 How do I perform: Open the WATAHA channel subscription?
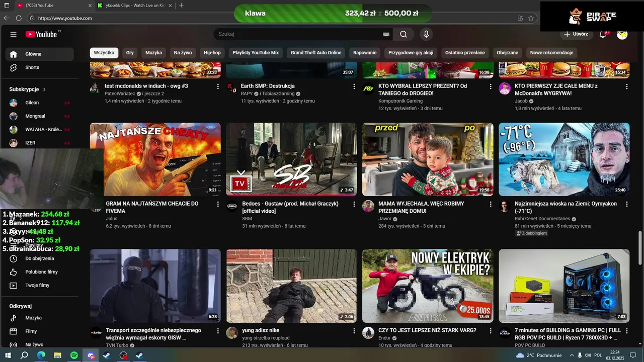tap(39, 129)
